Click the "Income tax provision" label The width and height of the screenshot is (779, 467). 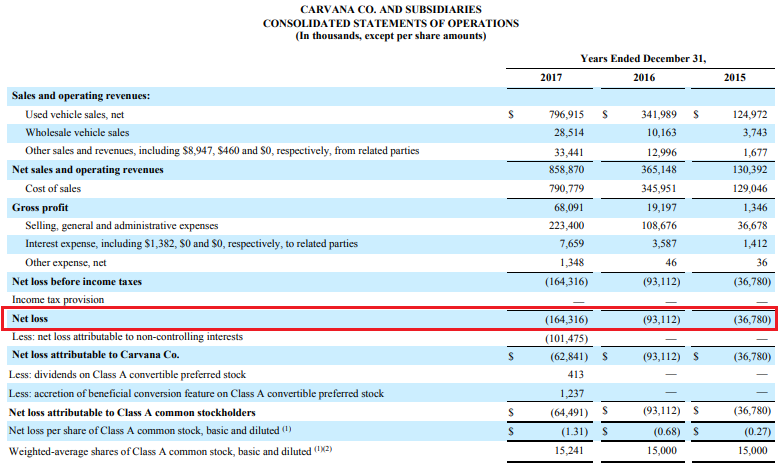tap(58, 300)
